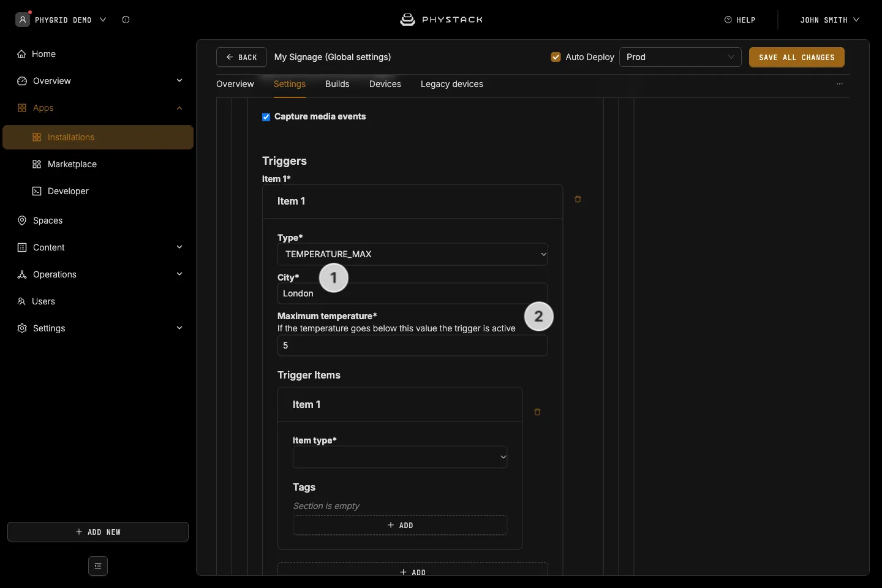Click Add New button in sidebar
Image resolution: width=882 pixels, height=588 pixels.
pos(98,532)
